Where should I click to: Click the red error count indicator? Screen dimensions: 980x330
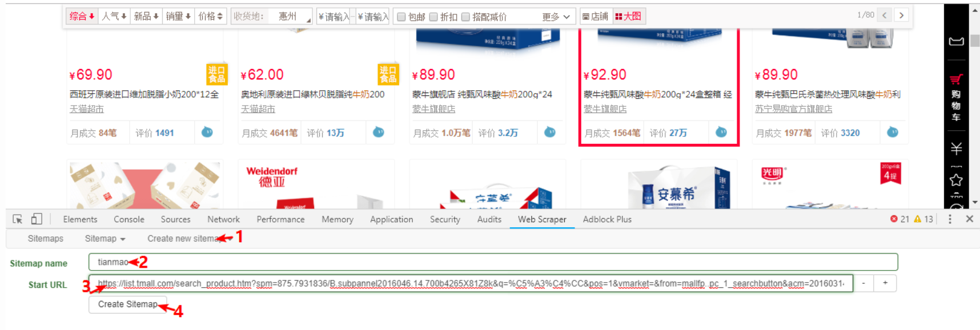click(x=899, y=219)
